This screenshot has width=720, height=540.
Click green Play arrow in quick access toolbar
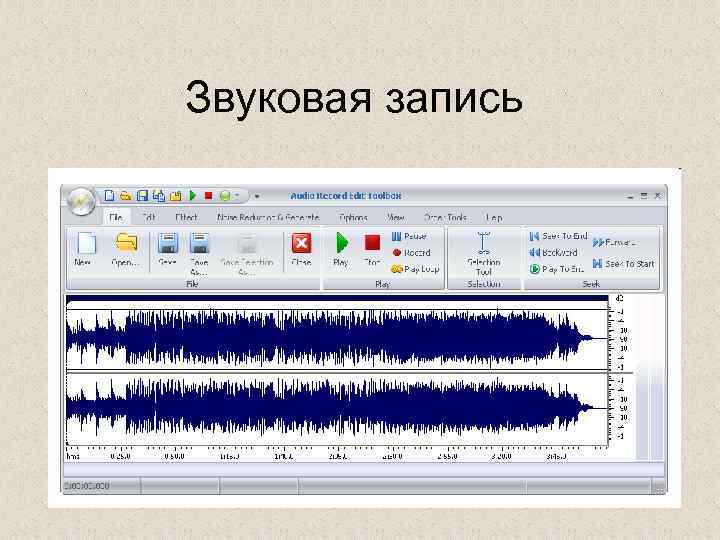(193, 196)
